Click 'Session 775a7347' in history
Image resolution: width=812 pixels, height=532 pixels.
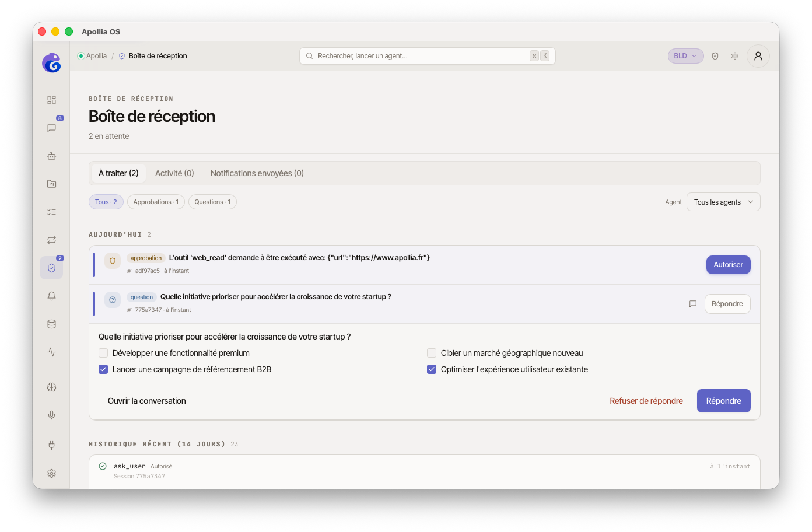click(x=139, y=477)
